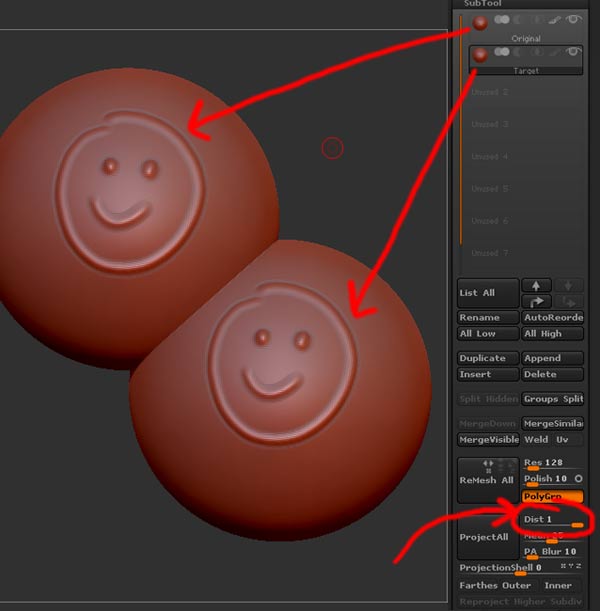Click the ProjectAll button

(488, 537)
